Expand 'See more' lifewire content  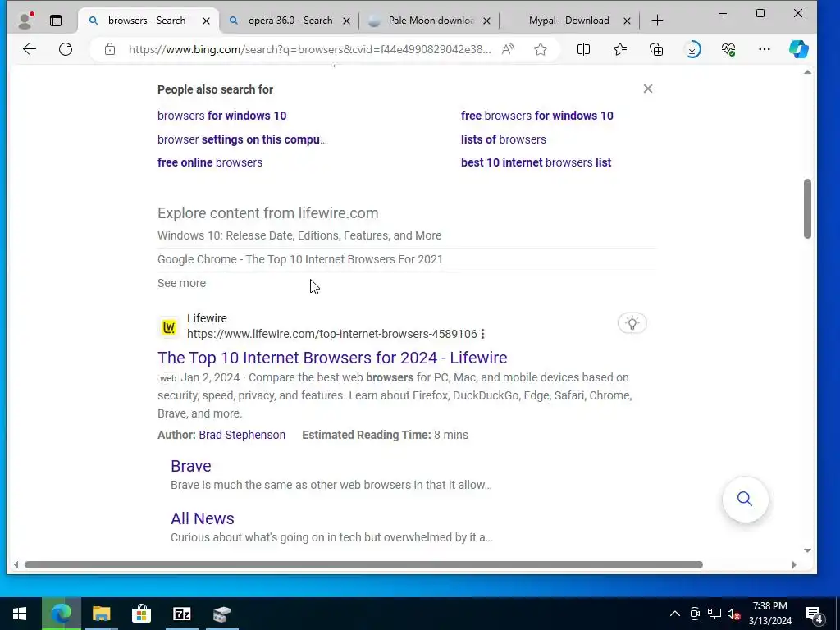(181, 283)
